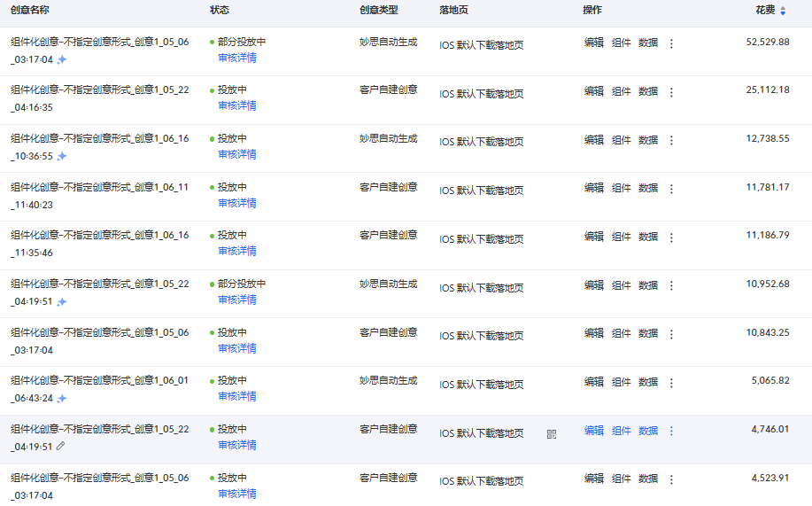The image size is (812, 506).
Task: Click the QR code icon in the highlighted row
Action: tap(552, 434)
